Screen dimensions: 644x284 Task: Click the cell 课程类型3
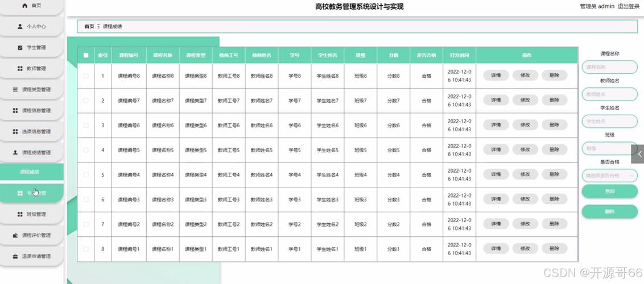tap(196, 199)
